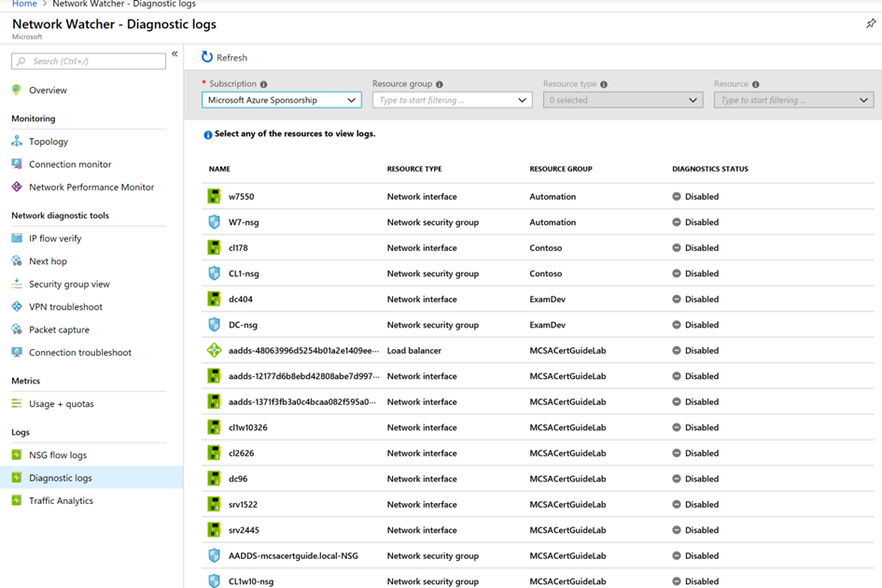Screen dimensions: 882x588
Task: Click the Topology icon in sidebar
Action: [17, 141]
